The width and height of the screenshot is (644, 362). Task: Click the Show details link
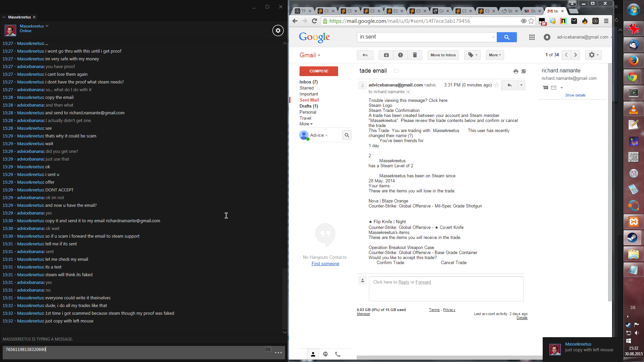click(575, 95)
